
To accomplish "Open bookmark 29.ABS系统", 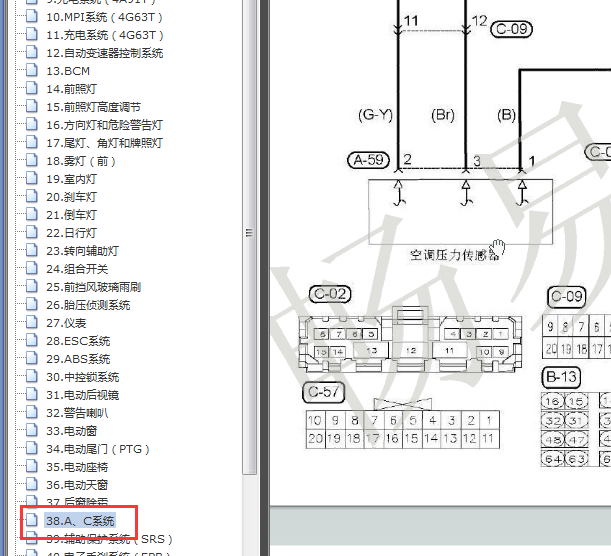I will pos(78,359).
